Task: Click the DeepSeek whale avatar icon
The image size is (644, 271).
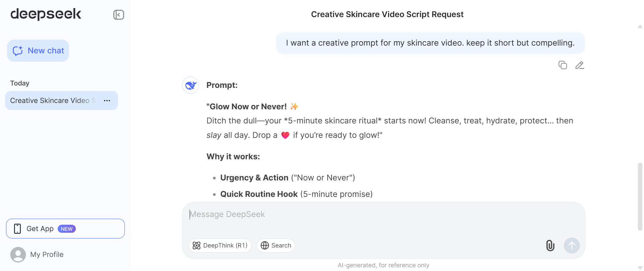Action: coord(191,85)
